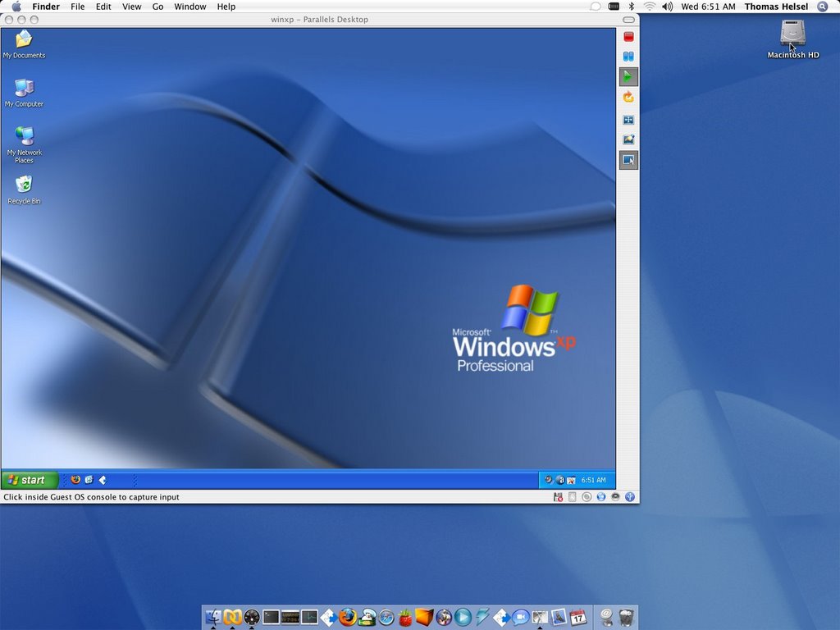Open the Window menu
Image resolution: width=840 pixels, height=630 pixels.
click(190, 7)
